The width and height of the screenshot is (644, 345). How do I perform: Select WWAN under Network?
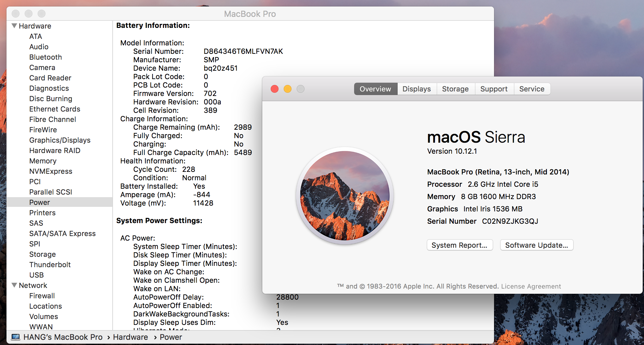click(x=41, y=327)
